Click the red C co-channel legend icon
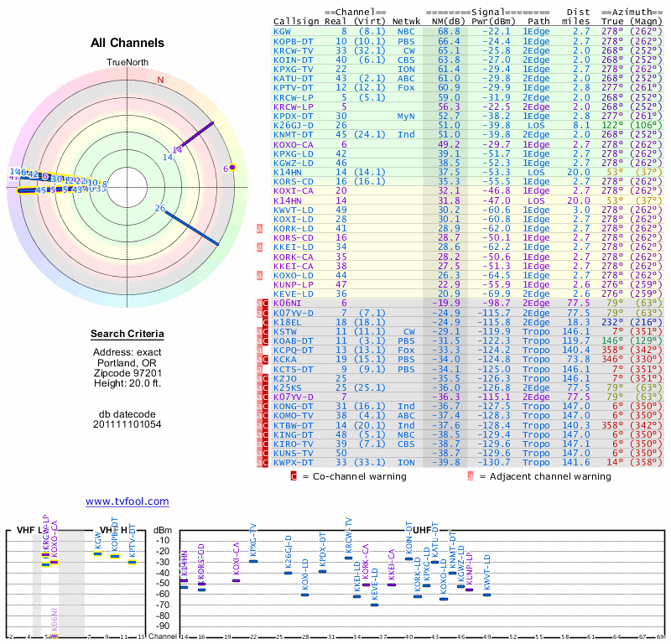This screenshot has width=671, height=644. 294,476
